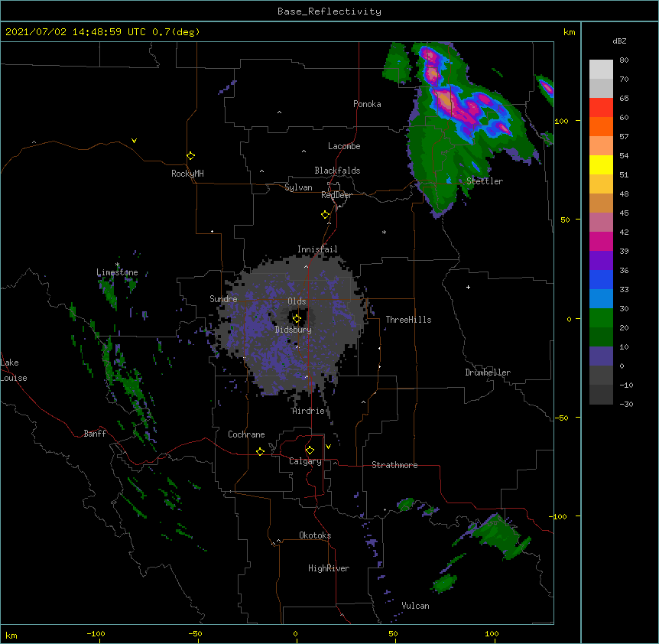This screenshot has width=659, height=644.
Task: Select the light blue 30–33 dBZ legend swatch
Action: [x=601, y=298]
